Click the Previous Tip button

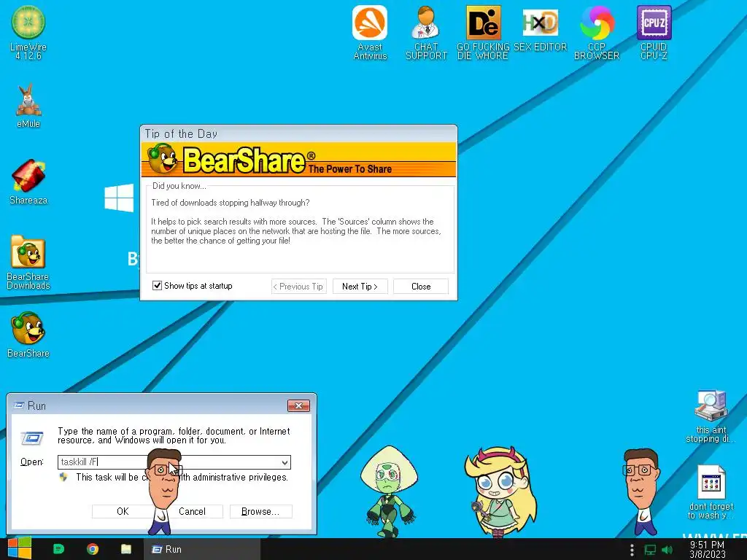pyautogui.click(x=298, y=286)
